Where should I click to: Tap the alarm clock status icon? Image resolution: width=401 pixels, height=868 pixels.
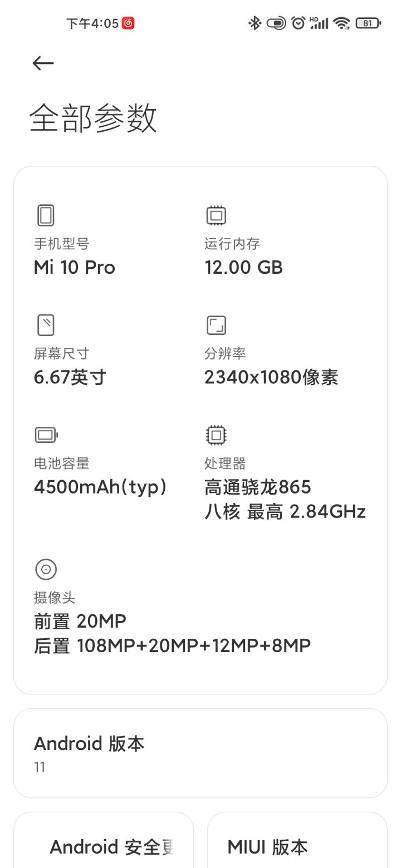tap(299, 23)
